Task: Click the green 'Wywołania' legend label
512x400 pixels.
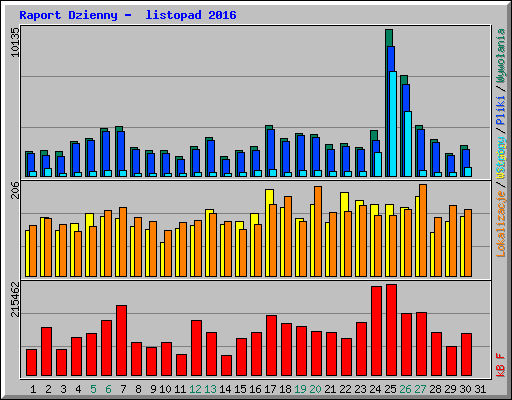Action: (501, 56)
